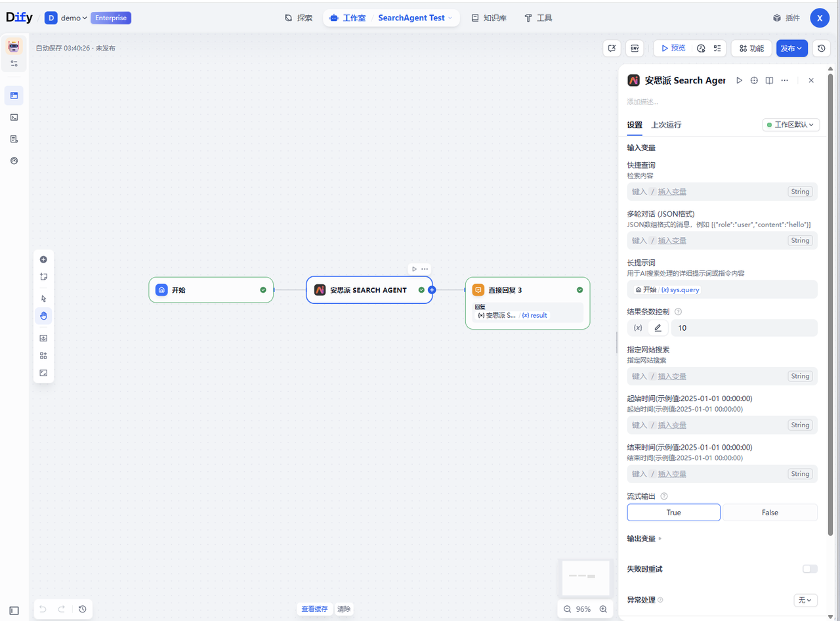
Task: Open the X user avatar menu
Action: (820, 18)
